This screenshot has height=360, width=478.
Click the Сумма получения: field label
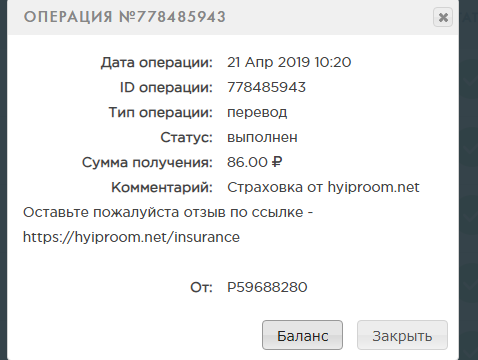pyautogui.click(x=147, y=163)
